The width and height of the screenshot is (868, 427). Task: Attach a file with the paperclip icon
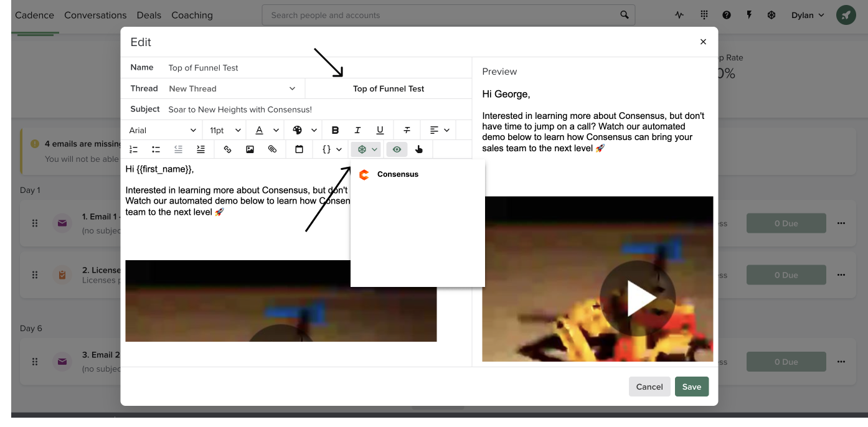click(272, 149)
